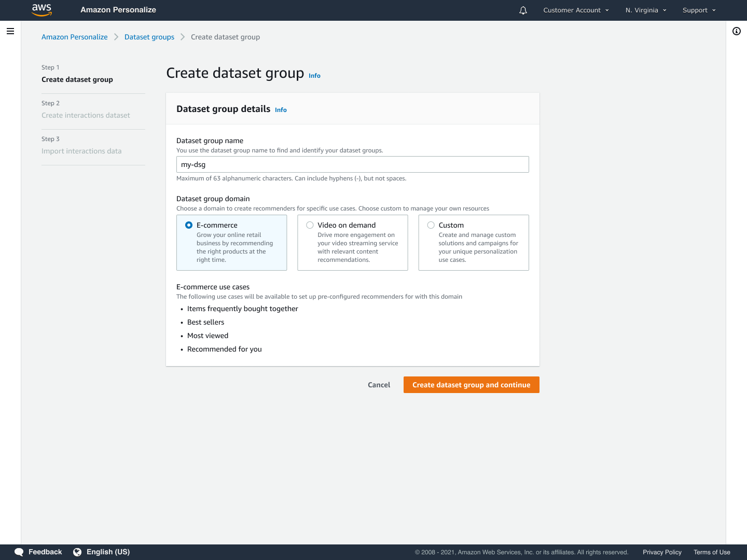Click the Video on demand card description
The image size is (747, 560).
358,247
